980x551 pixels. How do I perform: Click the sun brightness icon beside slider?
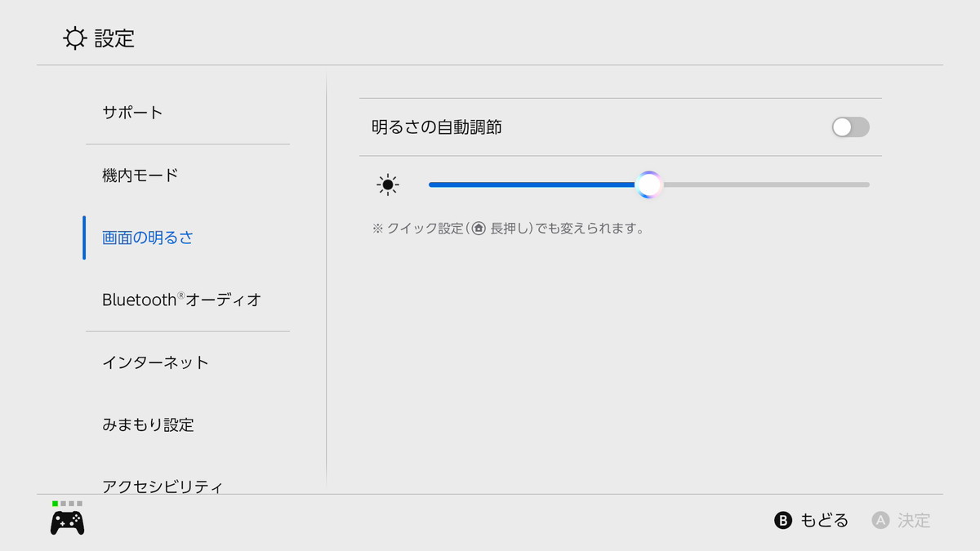[388, 185]
